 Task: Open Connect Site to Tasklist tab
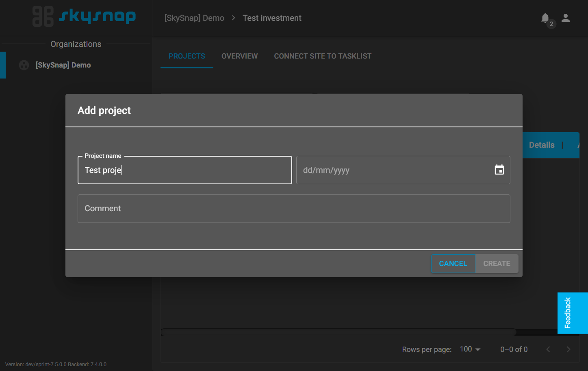(x=323, y=56)
